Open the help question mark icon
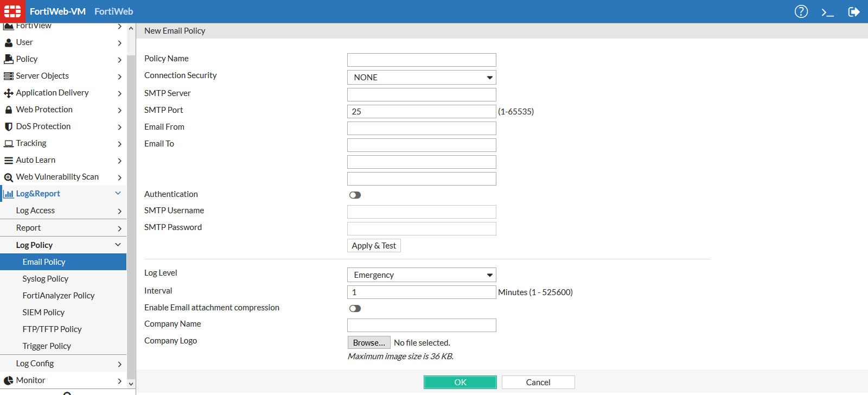868x395 pixels. 801,11
